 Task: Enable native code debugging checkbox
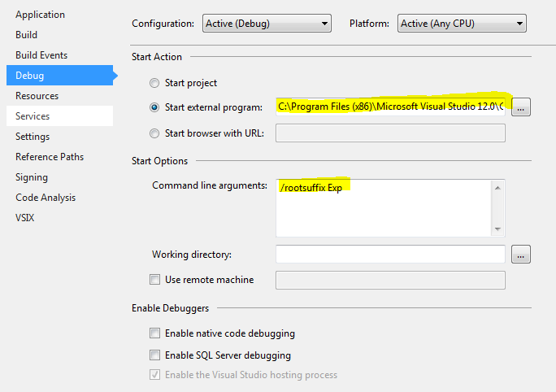[154, 333]
